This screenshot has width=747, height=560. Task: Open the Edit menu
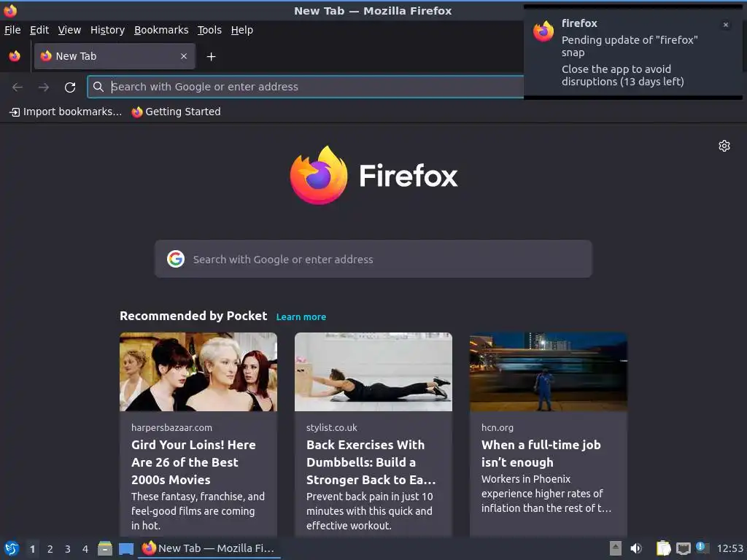(x=39, y=30)
